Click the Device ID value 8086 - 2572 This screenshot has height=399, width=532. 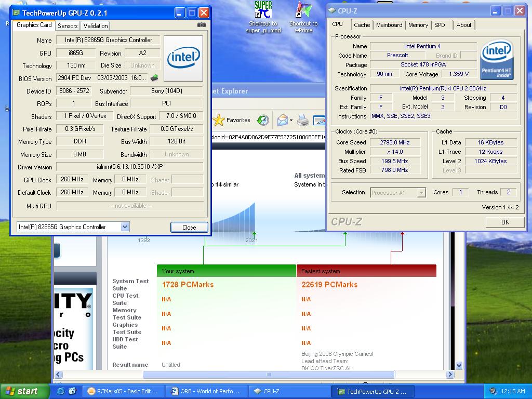click(x=74, y=91)
